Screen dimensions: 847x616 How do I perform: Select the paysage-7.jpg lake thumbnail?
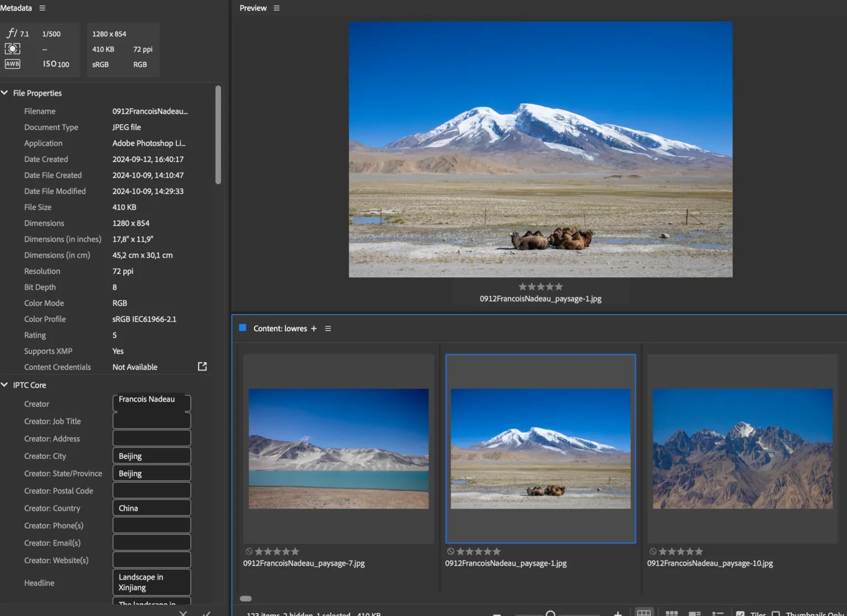[339, 449]
